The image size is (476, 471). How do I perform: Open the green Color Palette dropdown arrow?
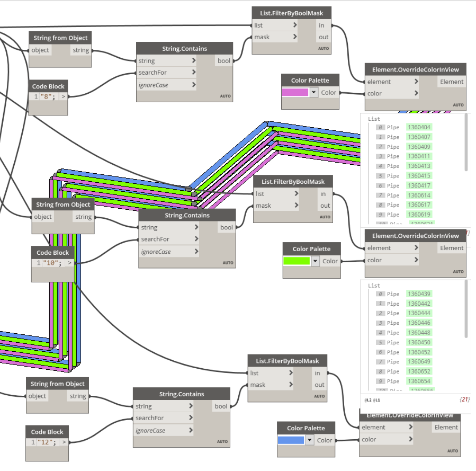click(x=316, y=261)
